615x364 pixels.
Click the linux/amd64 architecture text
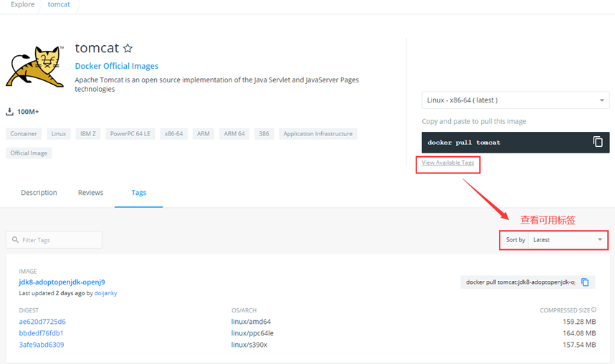click(251, 322)
